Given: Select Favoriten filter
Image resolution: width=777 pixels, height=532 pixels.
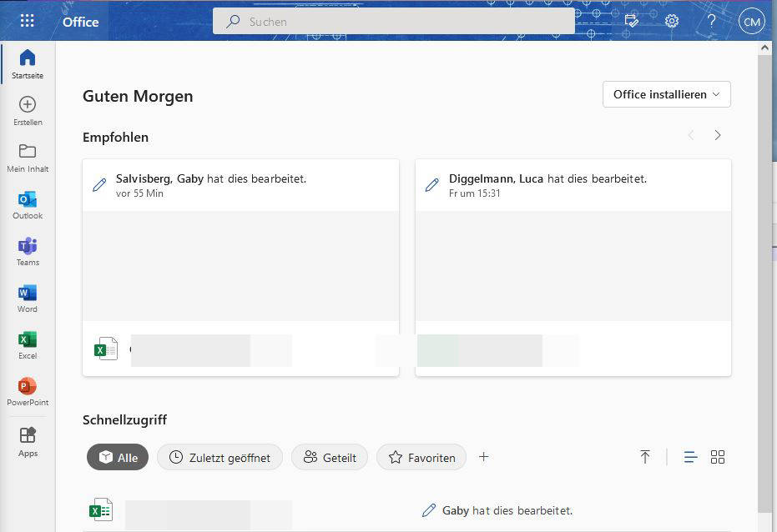Looking at the screenshot, I should pyautogui.click(x=421, y=457).
